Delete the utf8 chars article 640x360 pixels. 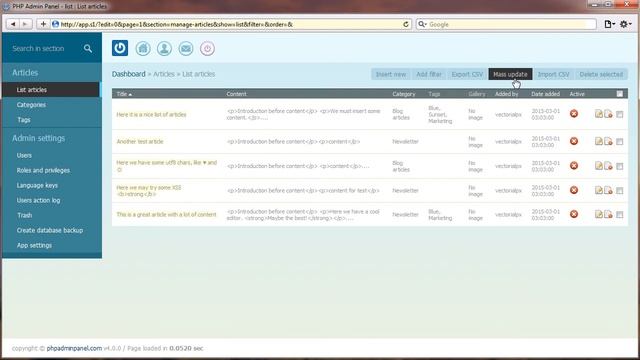coord(608,166)
